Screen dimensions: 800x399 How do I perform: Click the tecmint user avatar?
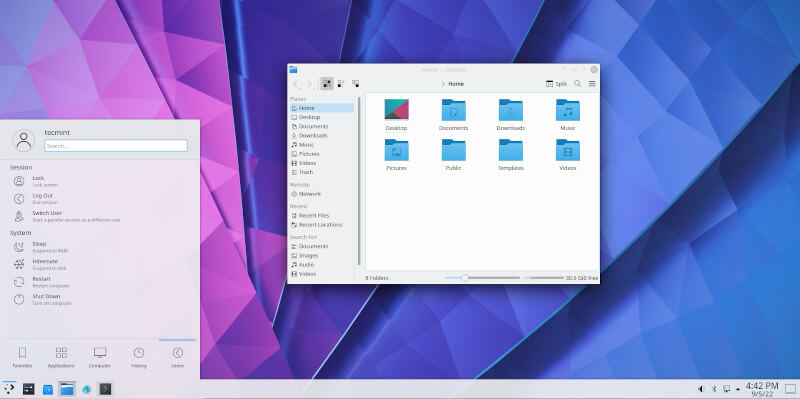point(23,140)
